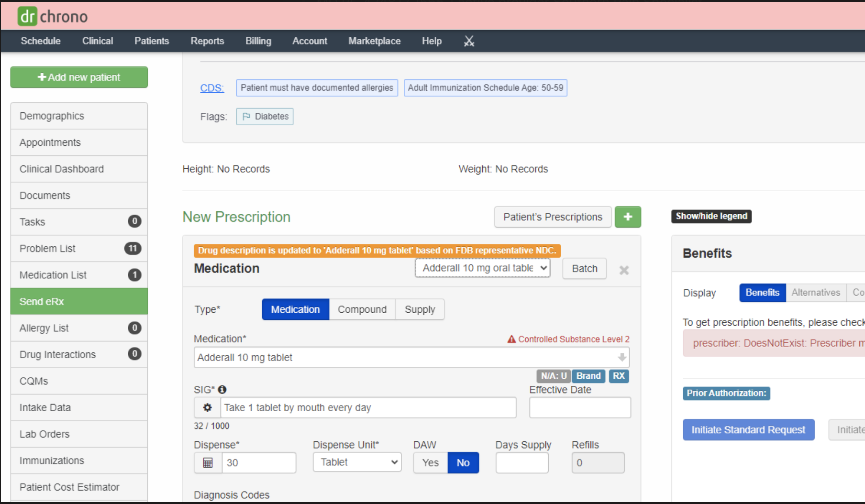The width and height of the screenshot is (865, 504).
Task: Click Refills field
Action: 598,463
